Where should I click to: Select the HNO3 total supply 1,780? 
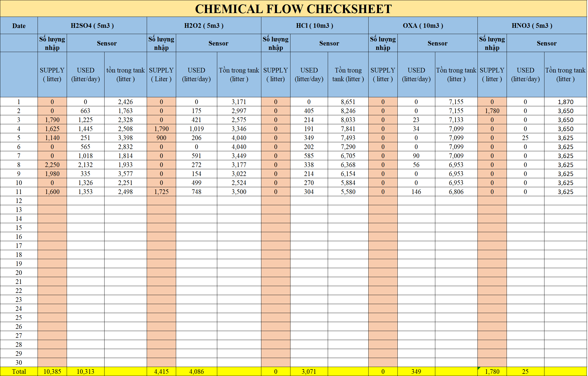point(492,372)
